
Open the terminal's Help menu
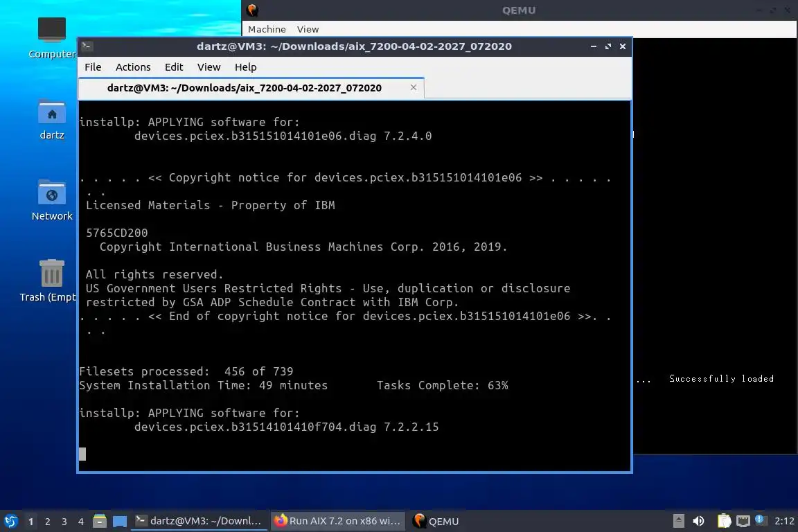pyautogui.click(x=245, y=67)
